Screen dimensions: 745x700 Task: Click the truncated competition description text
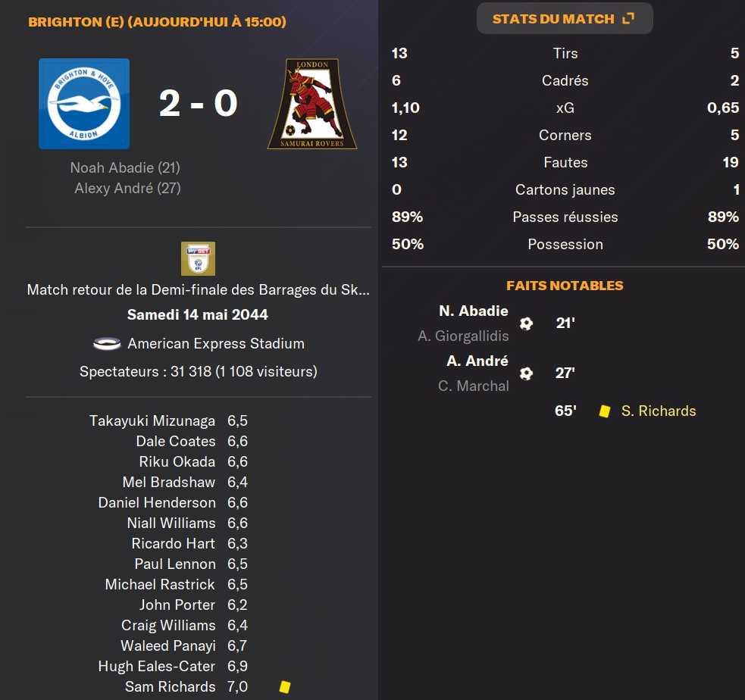pyautogui.click(x=198, y=290)
